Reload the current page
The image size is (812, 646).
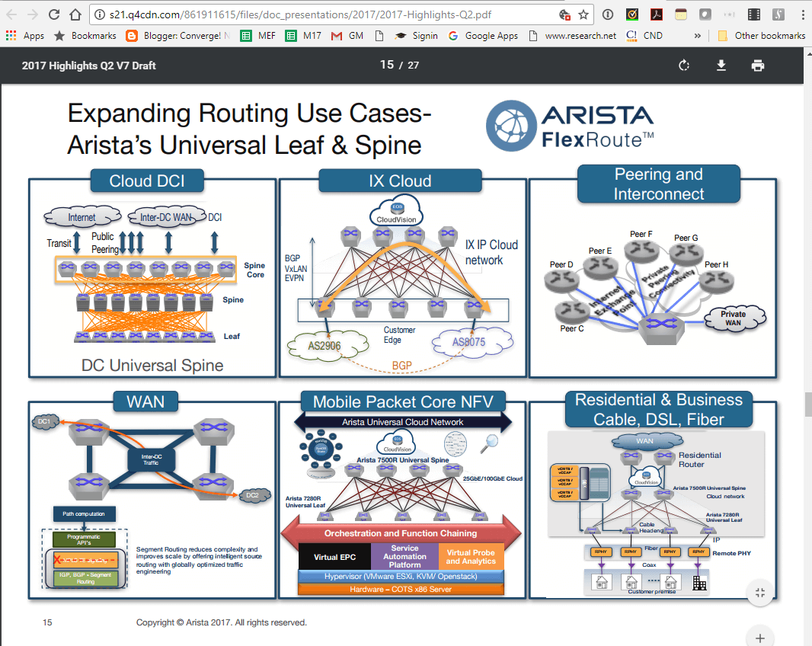point(53,14)
